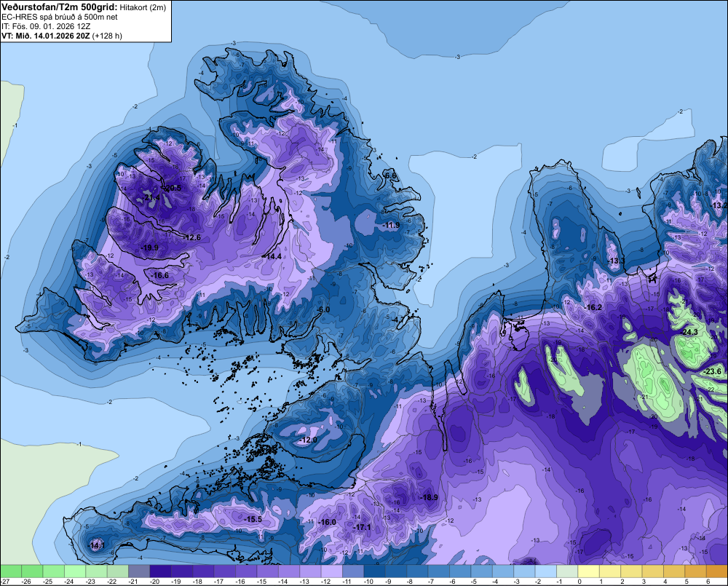Click the -23.6 temperature value
Image resolution: width=728 pixels, height=586 pixels.
[x=713, y=371]
